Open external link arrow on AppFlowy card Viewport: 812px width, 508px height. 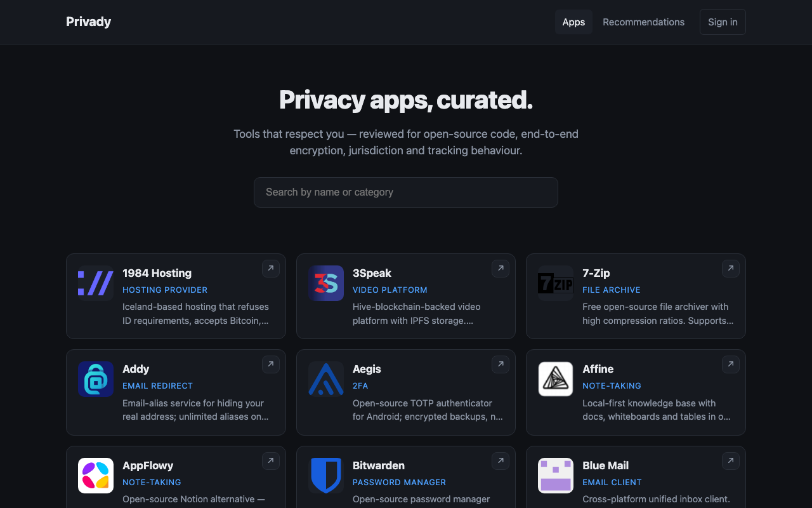pos(271,461)
